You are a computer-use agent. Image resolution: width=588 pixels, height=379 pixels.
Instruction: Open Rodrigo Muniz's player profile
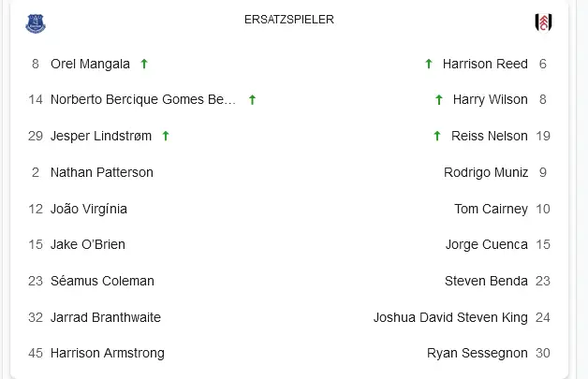click(485, 172)
